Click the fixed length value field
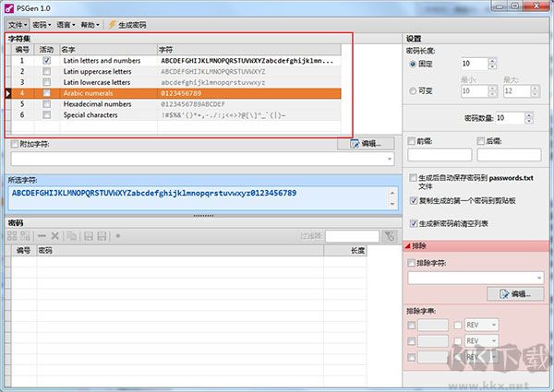 tap(475, 64)
